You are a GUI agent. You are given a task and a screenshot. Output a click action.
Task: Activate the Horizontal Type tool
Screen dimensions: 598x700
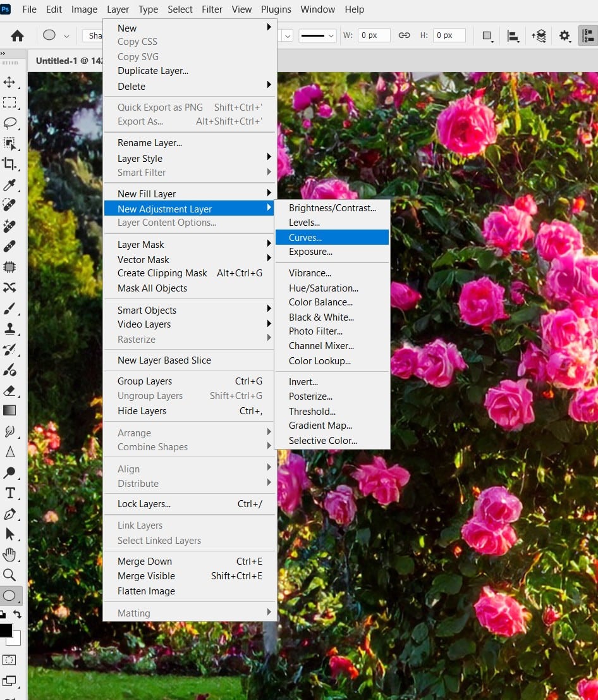[x=9, y=493]
